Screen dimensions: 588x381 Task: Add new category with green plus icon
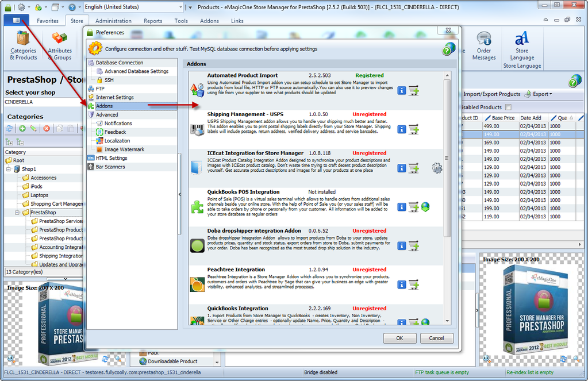pyautogui.click(x=22, y=129)
